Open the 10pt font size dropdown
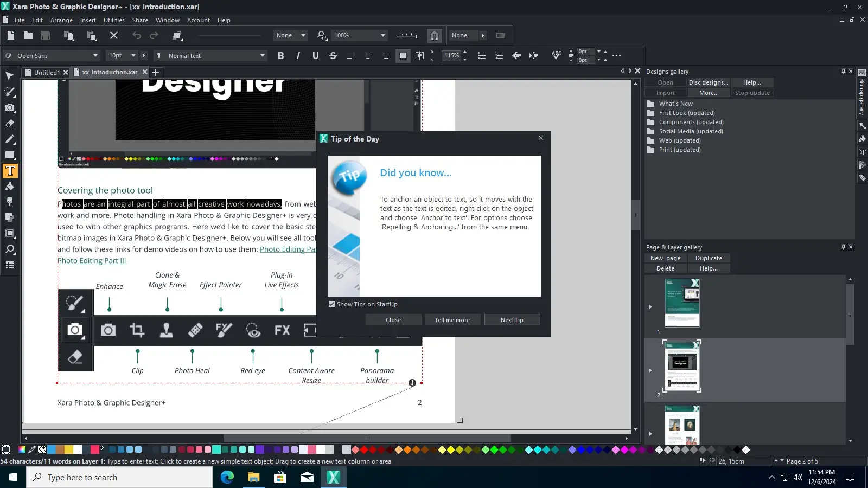The image size is (868, 488). [x=122, y=56]
